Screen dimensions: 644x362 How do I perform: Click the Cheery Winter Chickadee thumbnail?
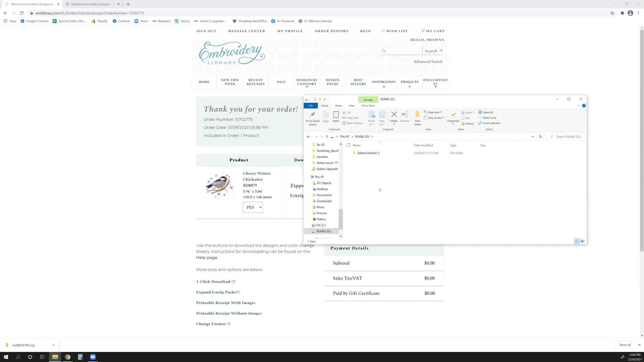[219, 185]
